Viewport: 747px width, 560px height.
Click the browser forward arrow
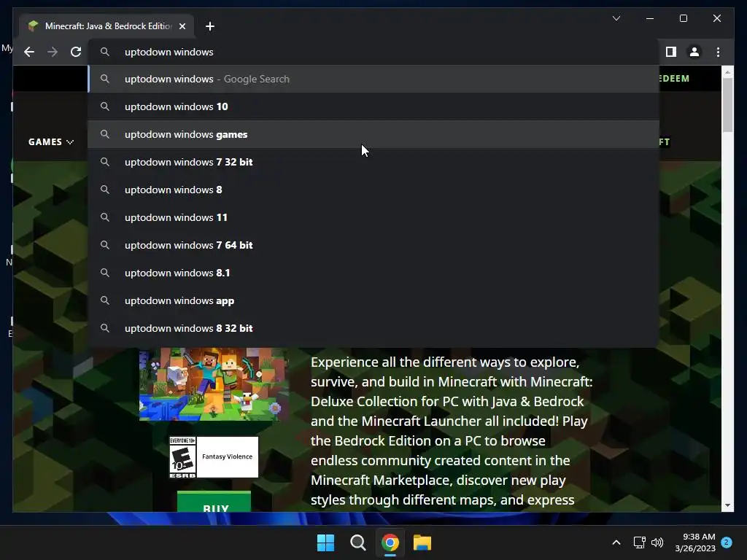pos(53,52)
